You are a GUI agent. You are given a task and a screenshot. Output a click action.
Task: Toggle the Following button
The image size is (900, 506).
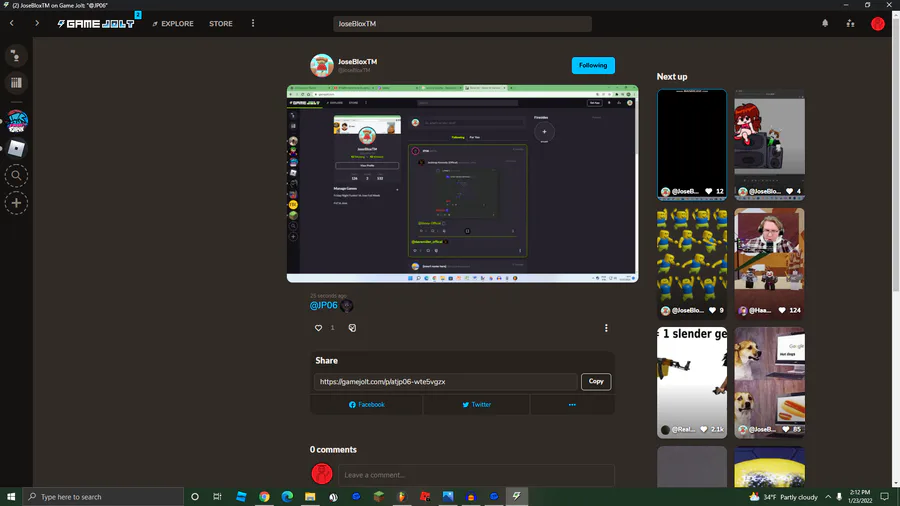[x=593, y=65]
